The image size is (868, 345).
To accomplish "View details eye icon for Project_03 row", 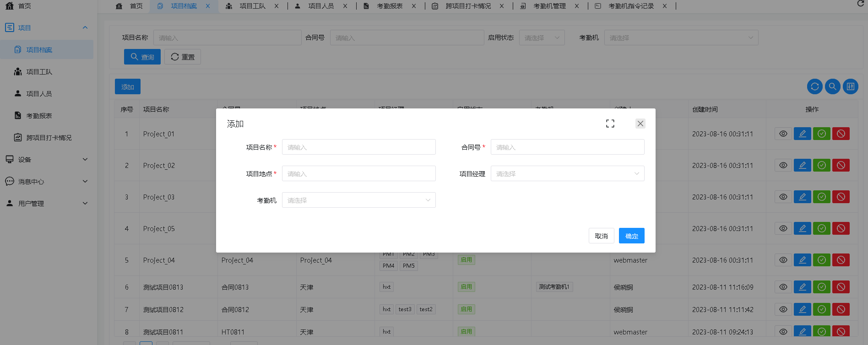I will point(783,197).
